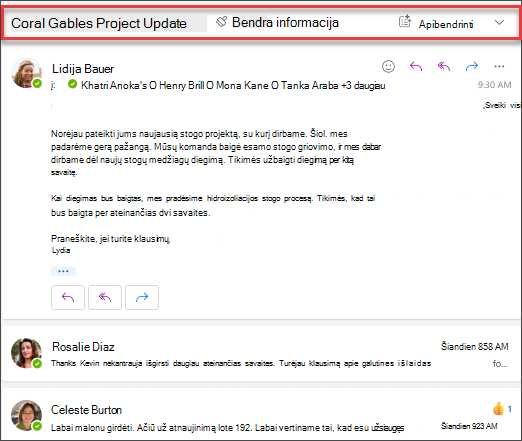Click the emoji reaction smiley icon
Image resolution: width=522 pixels, height=441 pixels.
pyautogui.click(x=388, y=66)
